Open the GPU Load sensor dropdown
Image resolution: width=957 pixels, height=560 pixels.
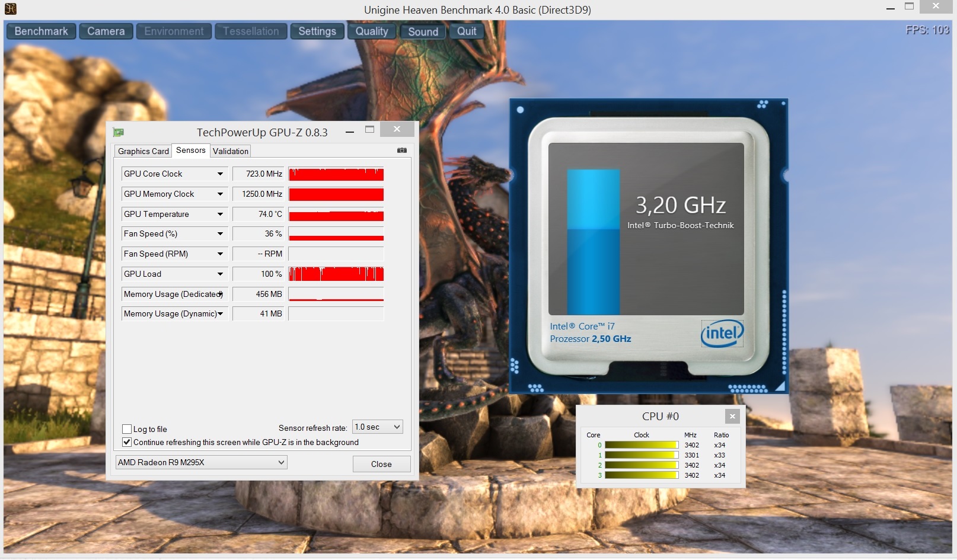pos(220,274)
